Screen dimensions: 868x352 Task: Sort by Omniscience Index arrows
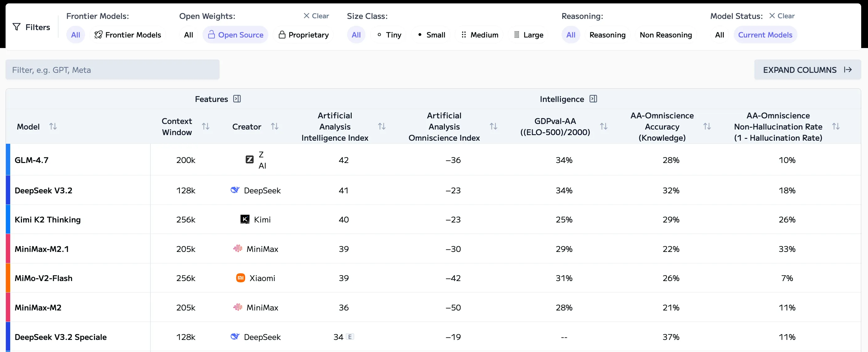point(493,126)
